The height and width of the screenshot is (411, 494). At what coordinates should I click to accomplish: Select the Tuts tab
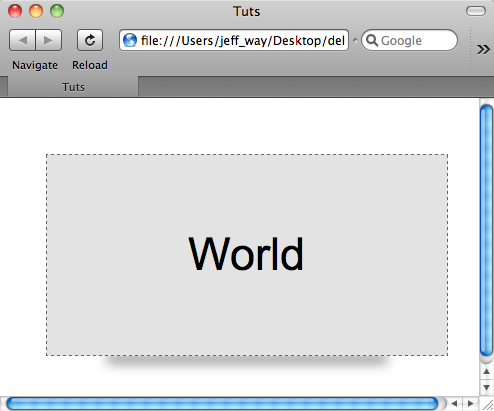[73, 87]
